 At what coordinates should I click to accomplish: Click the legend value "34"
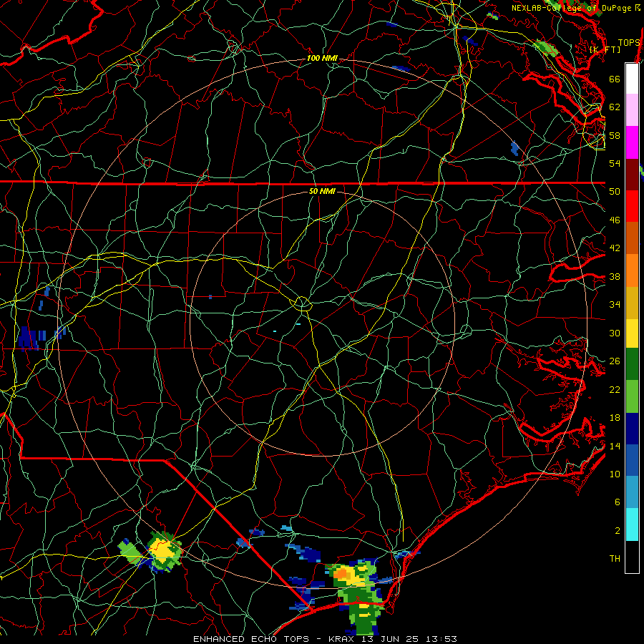click(x=615, y=305)
